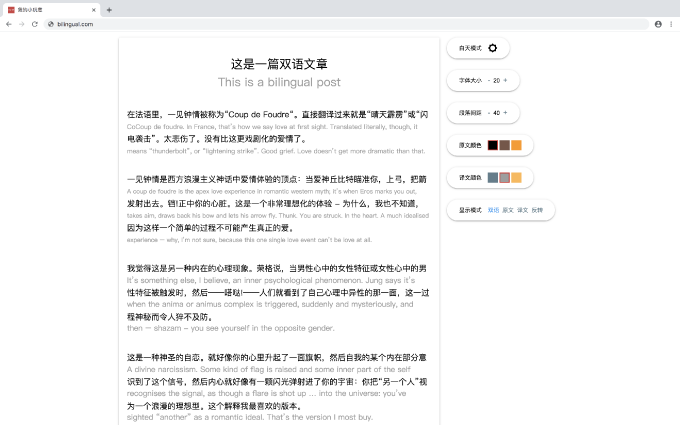Viewport: 680px width, 425px height.
Task: Go back using the browser back arrow
Action: (9, 24)
